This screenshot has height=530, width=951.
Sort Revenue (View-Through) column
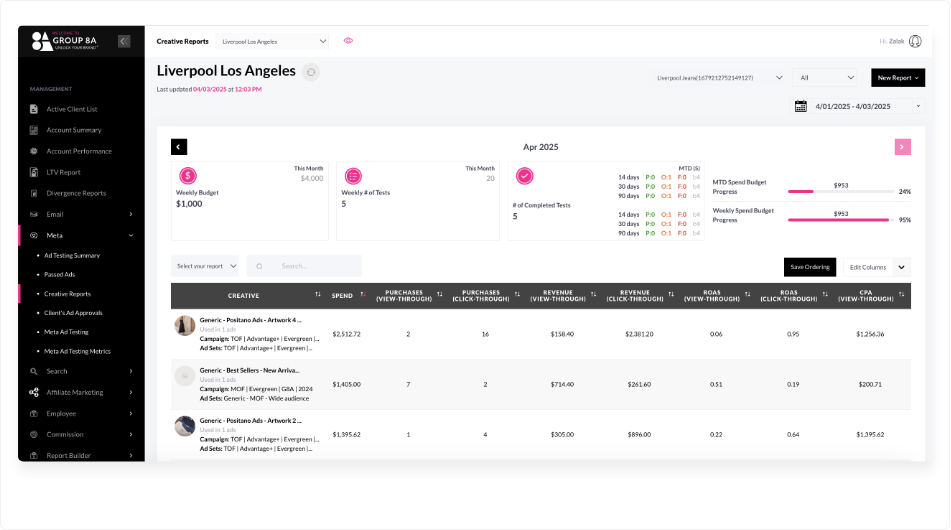(x=594, y=295)
